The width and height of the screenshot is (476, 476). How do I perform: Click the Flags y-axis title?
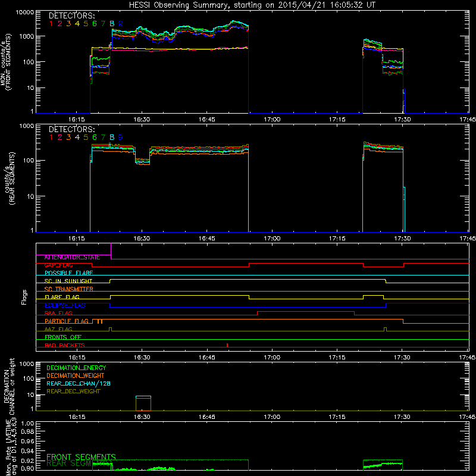(24, 297)
